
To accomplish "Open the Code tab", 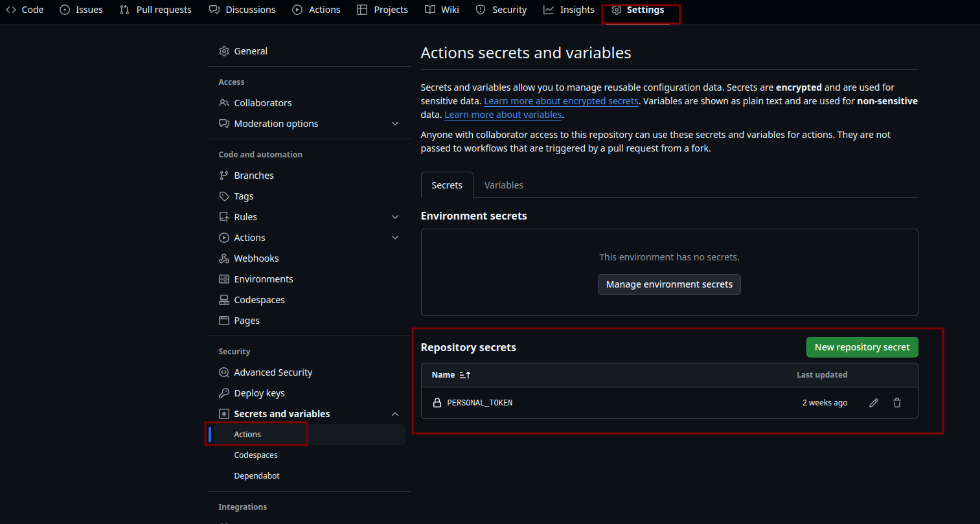I will (x=25, y=10).
